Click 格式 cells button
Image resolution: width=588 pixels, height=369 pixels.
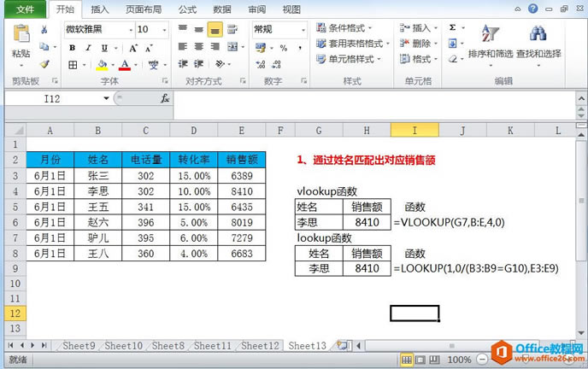[418, 59]
